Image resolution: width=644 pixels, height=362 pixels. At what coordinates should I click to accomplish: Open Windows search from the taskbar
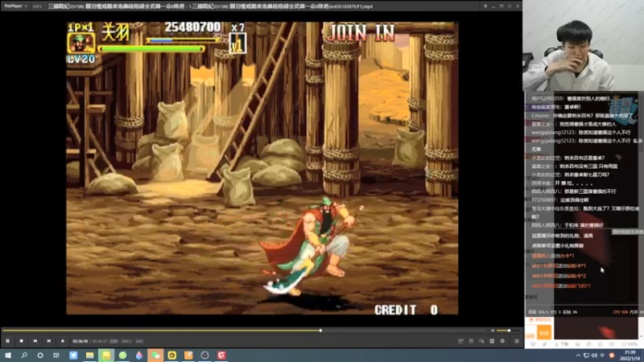[24, 355]
